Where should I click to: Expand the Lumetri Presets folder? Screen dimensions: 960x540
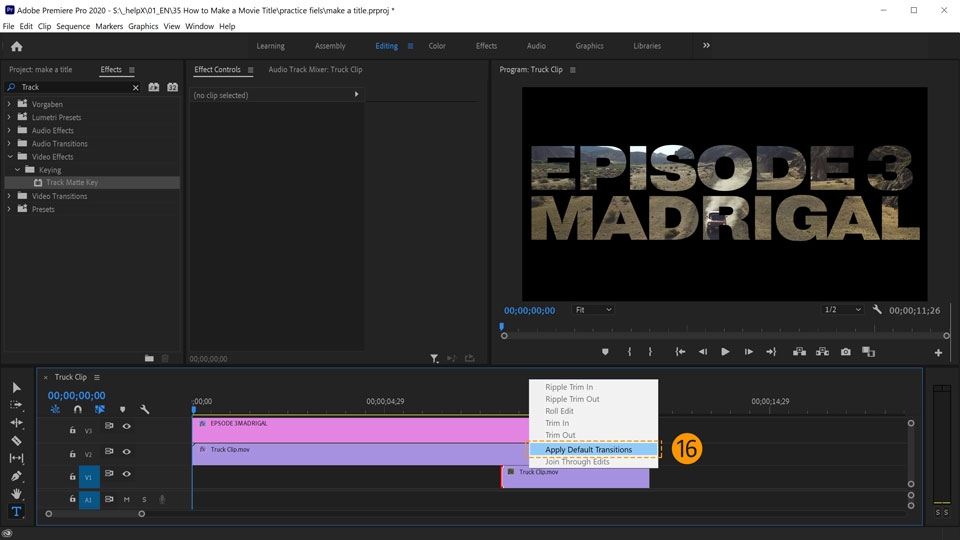[9, 117]
